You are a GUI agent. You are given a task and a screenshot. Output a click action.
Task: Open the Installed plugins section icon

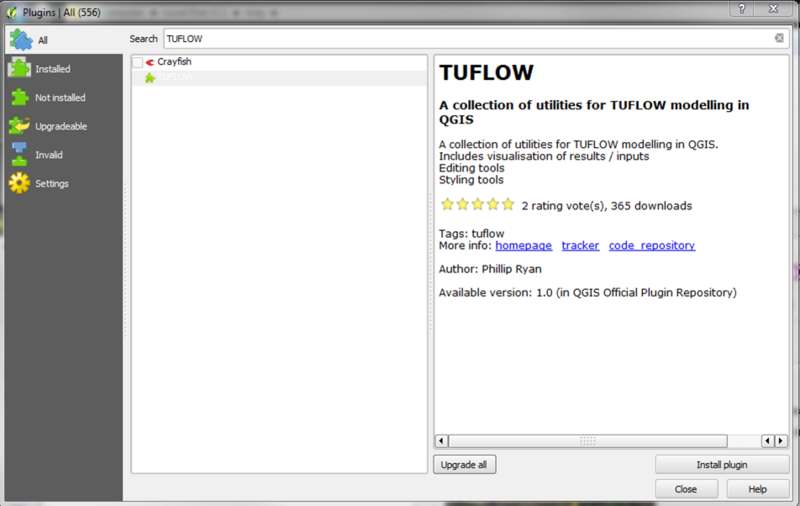(x=19, y=69)
